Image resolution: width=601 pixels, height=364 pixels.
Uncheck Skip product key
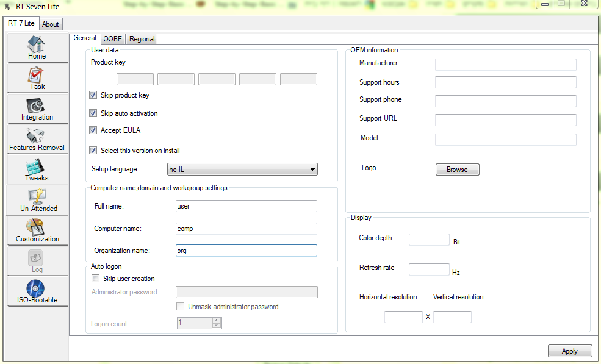point(93,95)
